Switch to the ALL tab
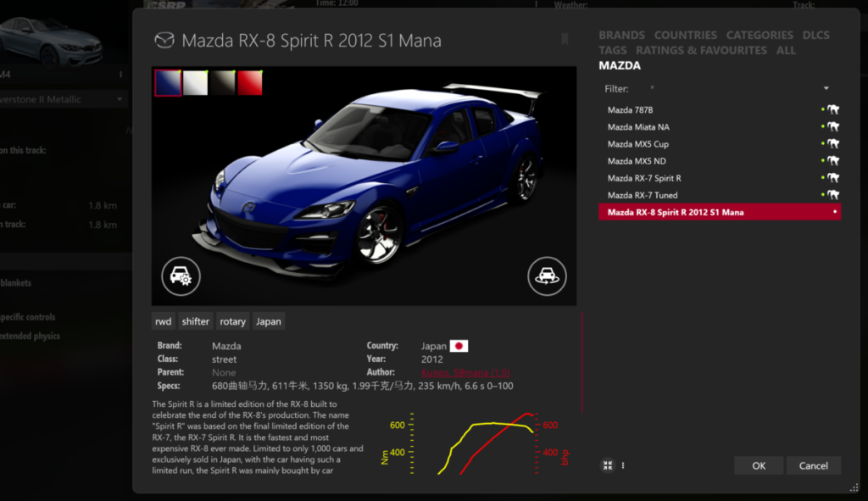 click(786, 50)
